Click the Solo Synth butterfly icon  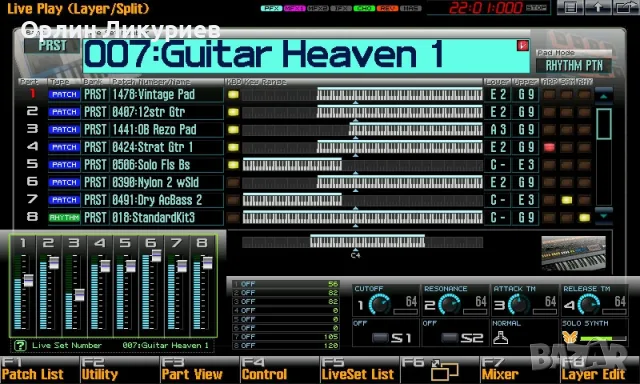pyautogui.click(x=570, y=337)
